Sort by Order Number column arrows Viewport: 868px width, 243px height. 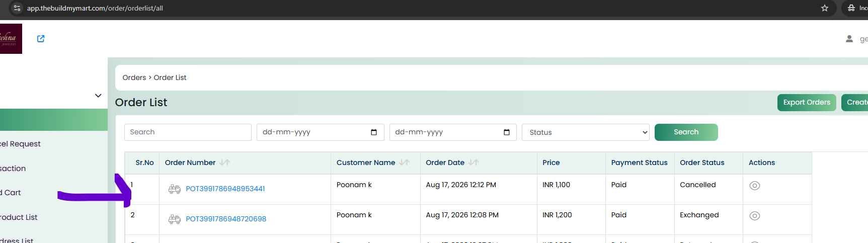click(225, 163)
